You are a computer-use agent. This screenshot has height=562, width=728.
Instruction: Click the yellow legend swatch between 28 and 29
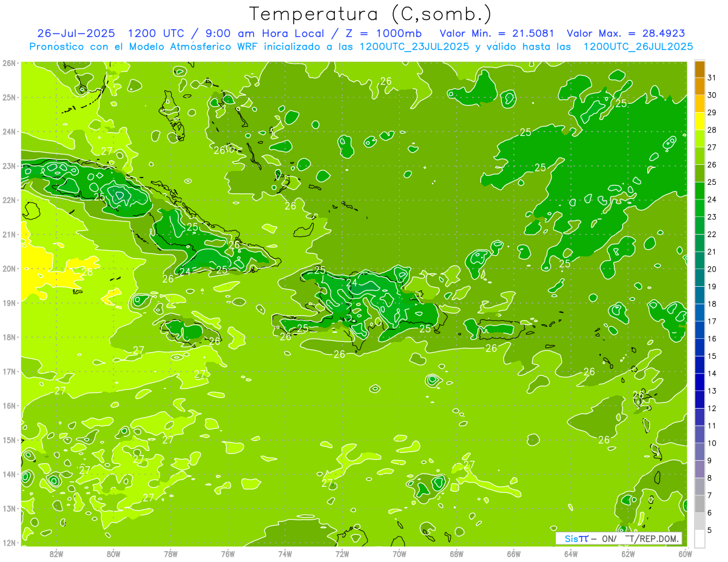699,121
